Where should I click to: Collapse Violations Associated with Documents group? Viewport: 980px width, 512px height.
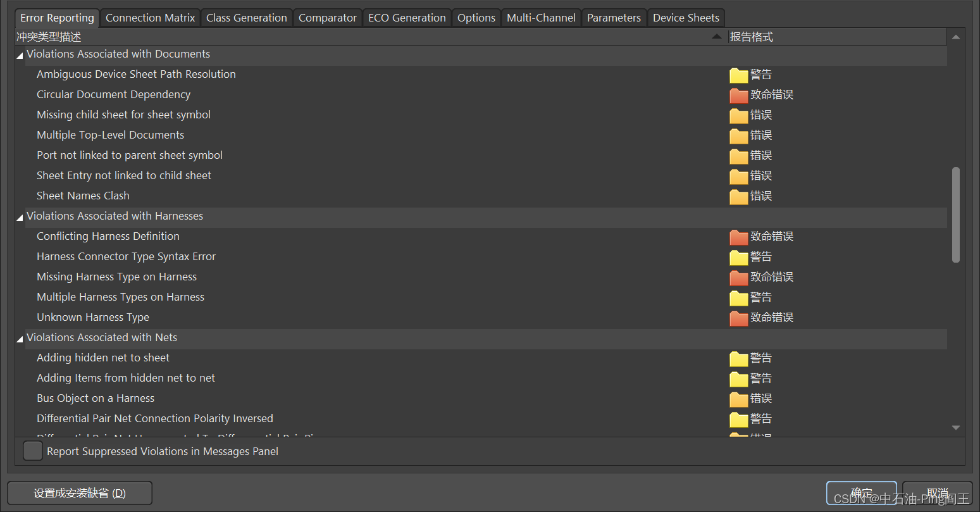coord(20,56)
